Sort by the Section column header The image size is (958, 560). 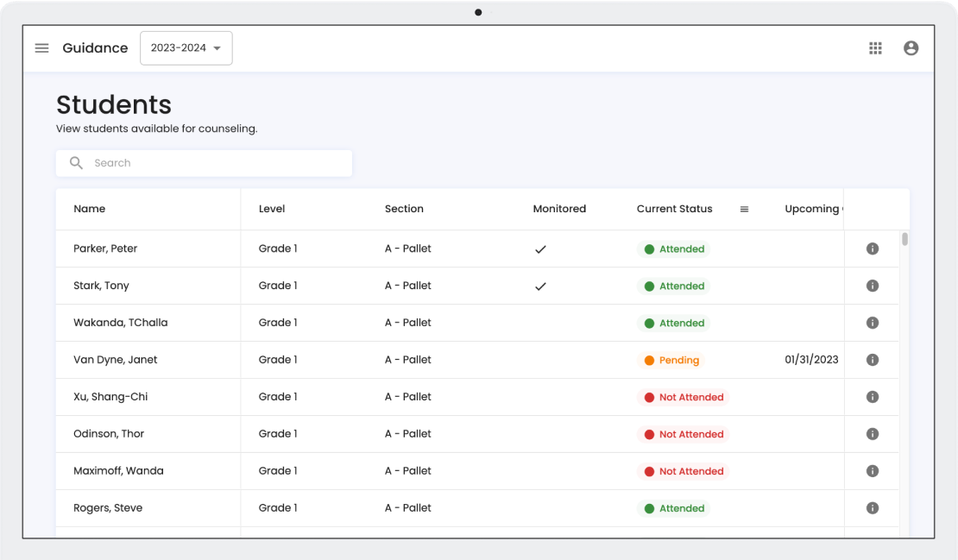(x=404, y=209)
